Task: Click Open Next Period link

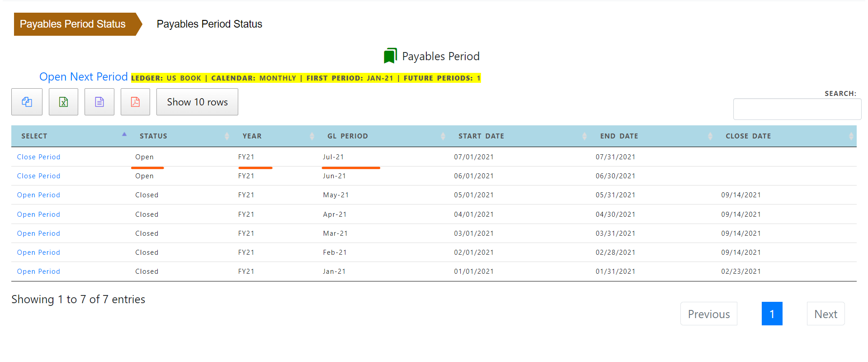Action: (x=84, y=76)
